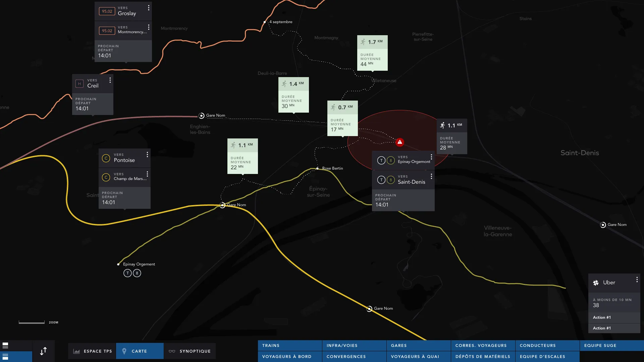The image size is (644, 362).
Task: Click the swap arrows icon
Action: click(x=43, y=351)
